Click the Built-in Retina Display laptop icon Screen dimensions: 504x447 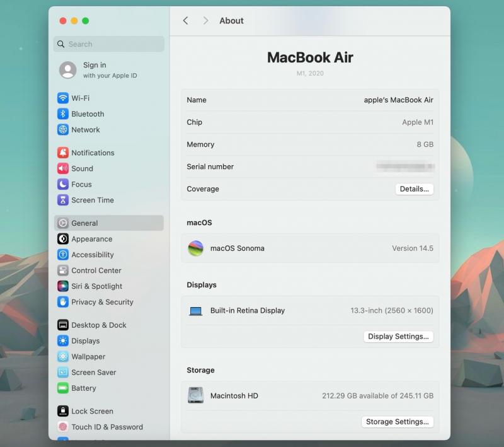(196, 311)
